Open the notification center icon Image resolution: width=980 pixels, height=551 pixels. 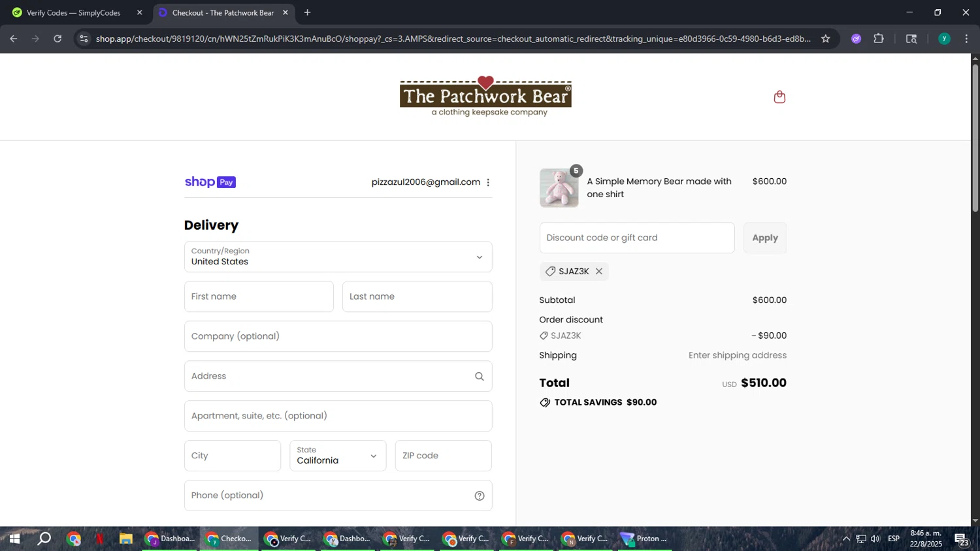click(961, 539)
